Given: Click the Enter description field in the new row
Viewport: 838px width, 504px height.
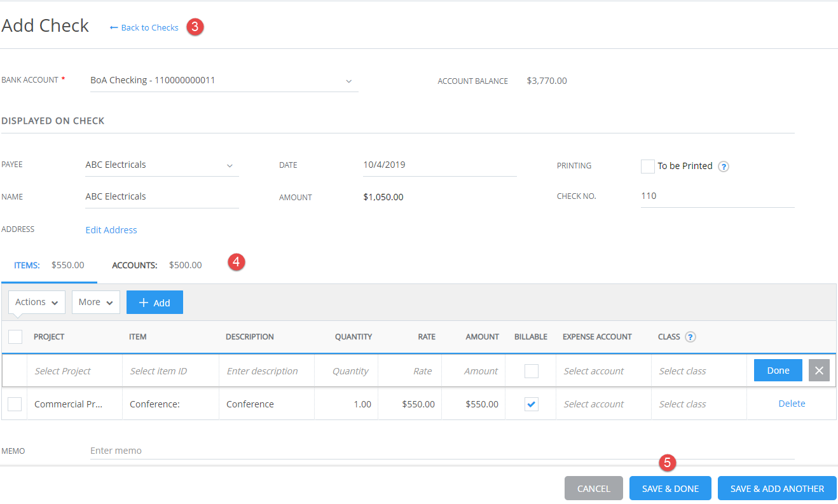Looking at the screenshot, I should 266,371.
